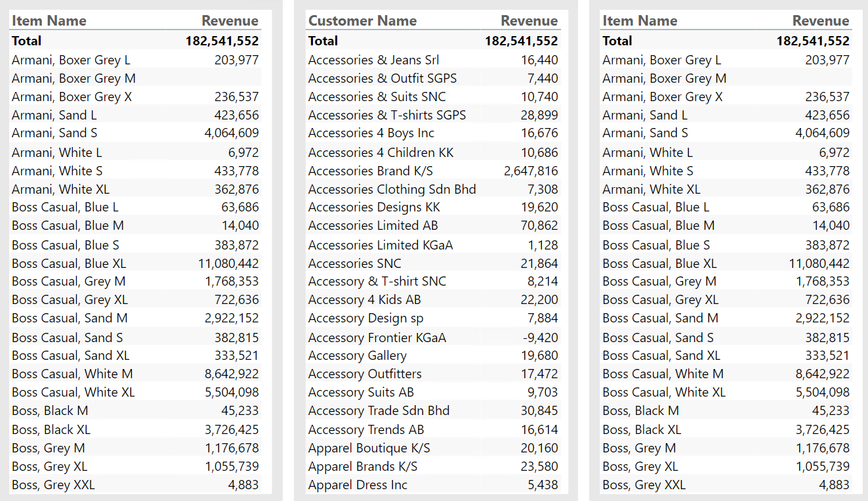Click Accessories Brand K/S customer
The width and height of the screenshot is (868, 501).
point(370,171)
